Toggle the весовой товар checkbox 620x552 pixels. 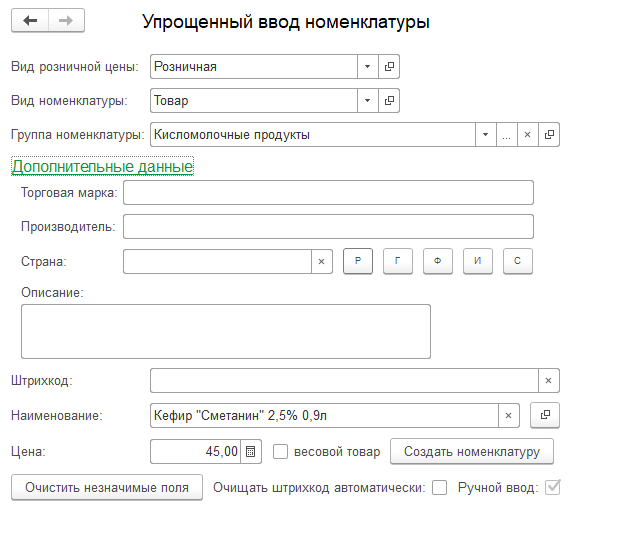pos(281,452)
